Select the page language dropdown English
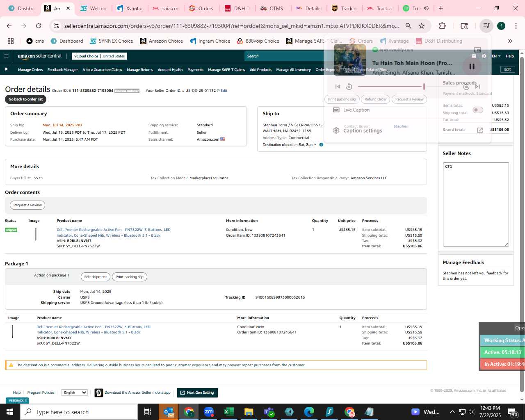Viewport: 525px width, 420px height. coord(74,393)
